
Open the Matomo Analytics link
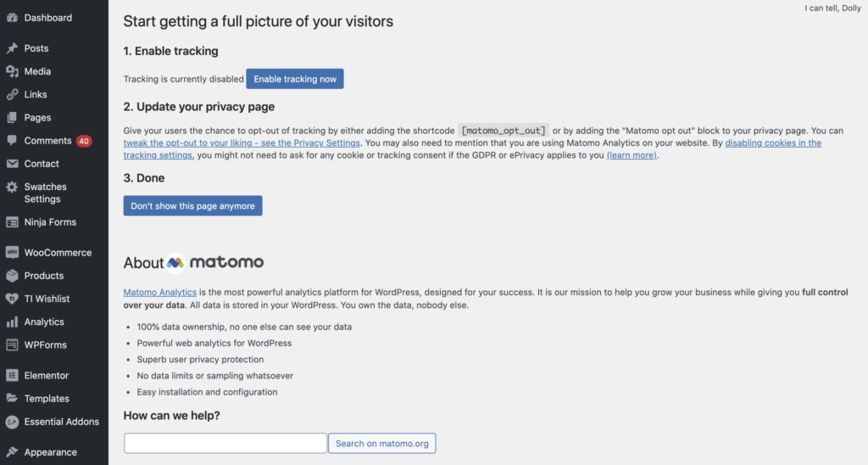click(160, 292)
